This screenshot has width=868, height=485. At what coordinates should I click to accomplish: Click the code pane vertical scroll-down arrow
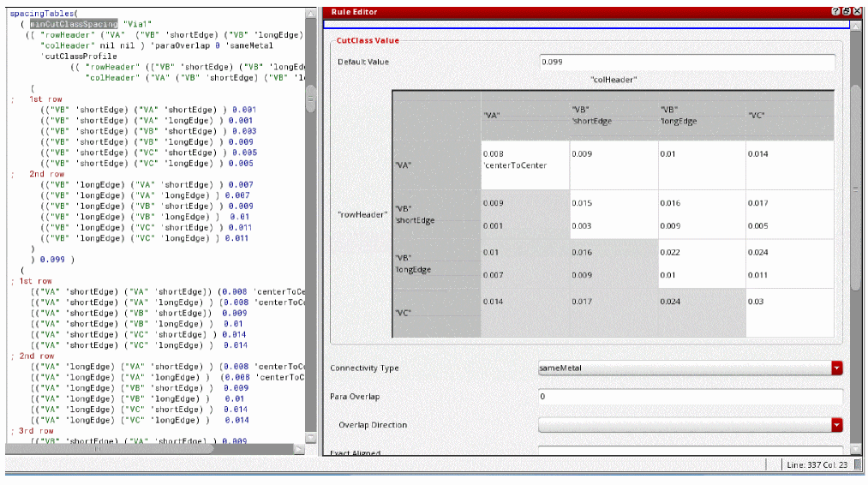pos(310,435)
